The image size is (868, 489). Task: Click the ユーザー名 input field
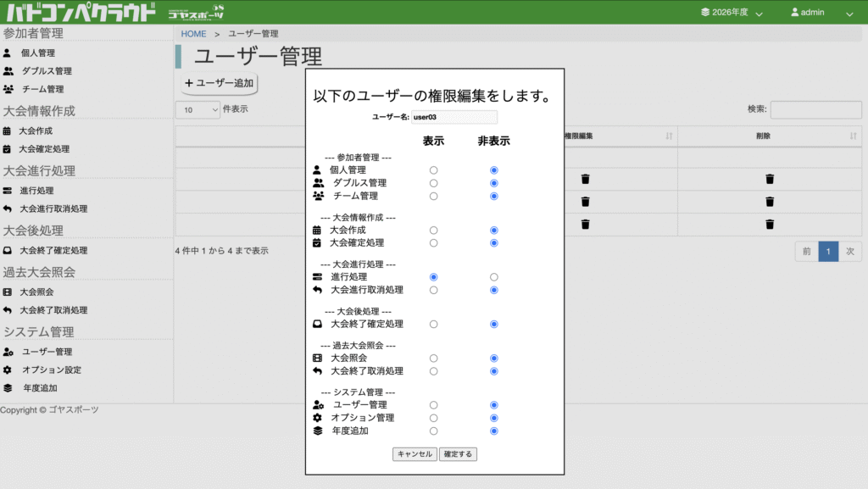[x=454, y=117]
